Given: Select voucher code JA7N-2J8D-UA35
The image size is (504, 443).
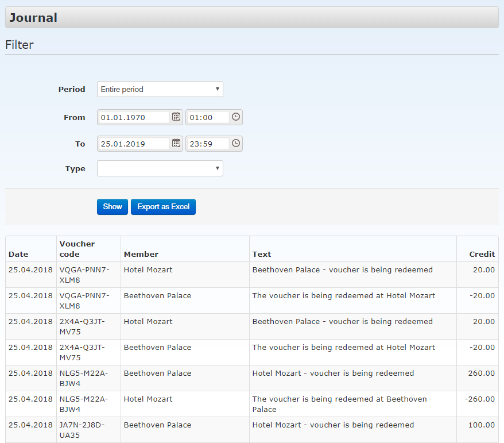Looking at the screenshot, I should coord(82,430).
